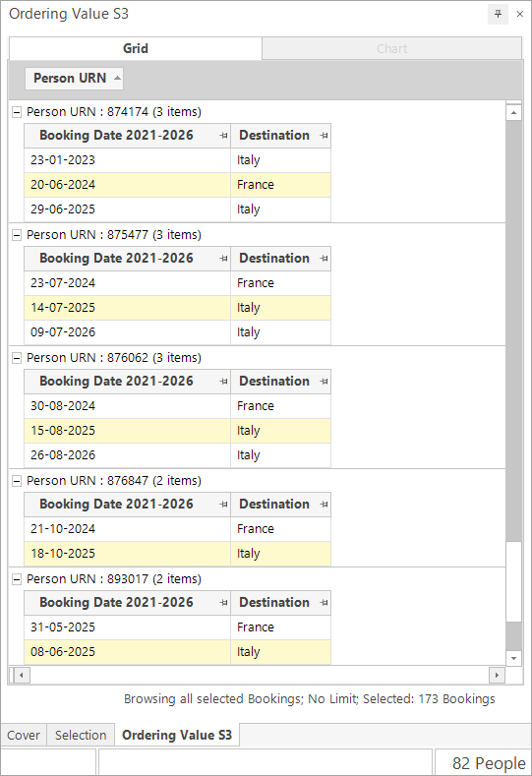Pin Booking Date column in 875477 group
The width and height of the screenshot is (532, 776).
point(223,259)
